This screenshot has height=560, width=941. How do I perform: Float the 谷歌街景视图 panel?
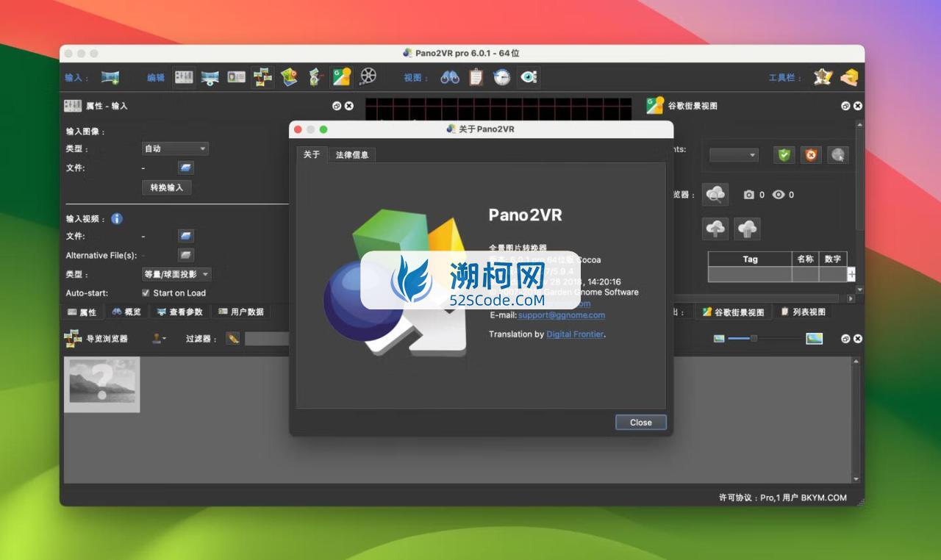tap(845, 106)
